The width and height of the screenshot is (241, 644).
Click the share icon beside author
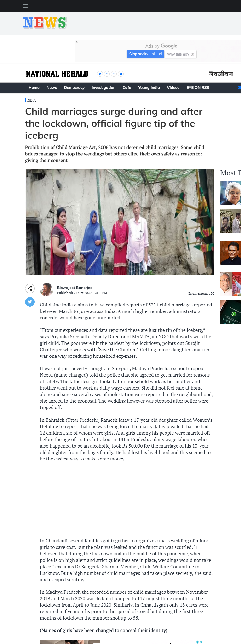[x=30, y=288]
